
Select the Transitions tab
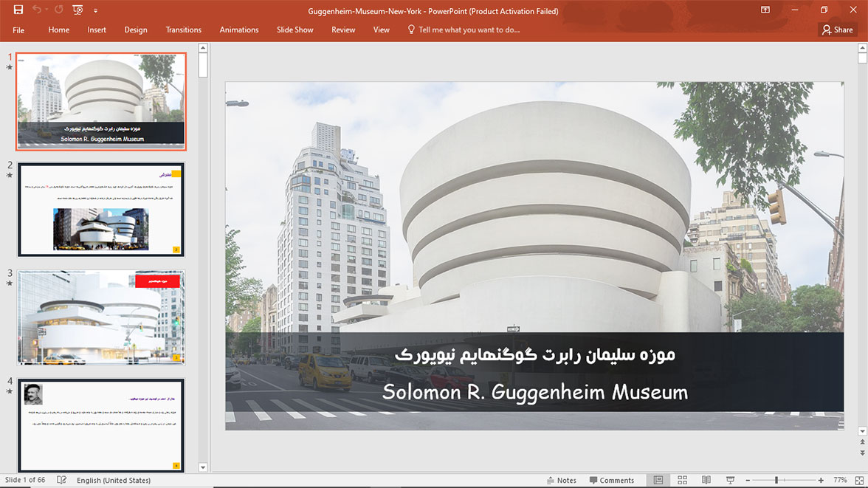click(x=183, y=30)
